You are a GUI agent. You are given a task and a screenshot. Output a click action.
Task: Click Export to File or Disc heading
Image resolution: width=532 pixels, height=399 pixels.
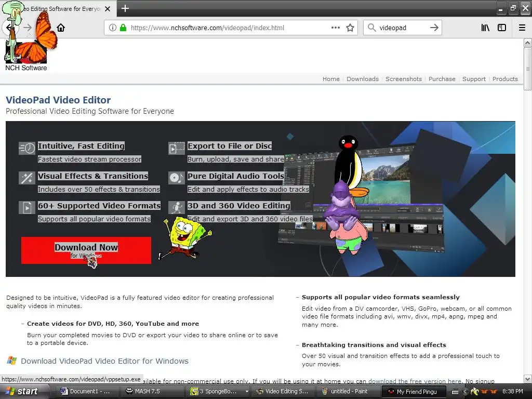tap(230, 146)
